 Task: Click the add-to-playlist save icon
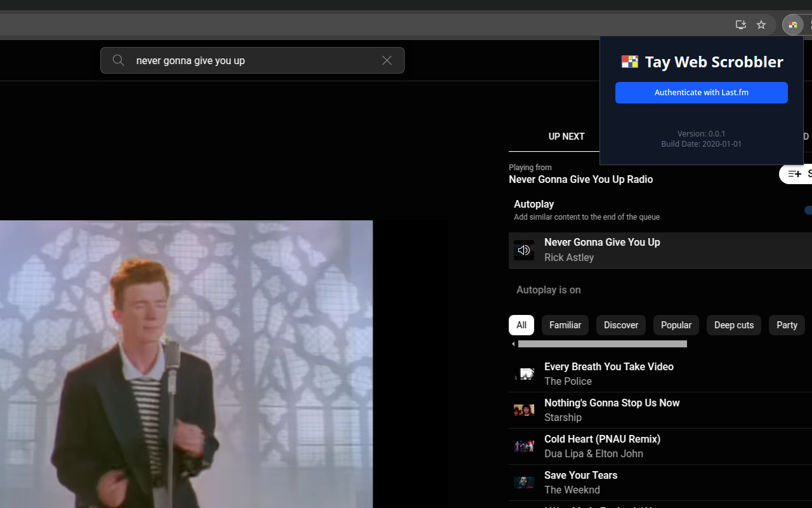click(x=796, y=174)
